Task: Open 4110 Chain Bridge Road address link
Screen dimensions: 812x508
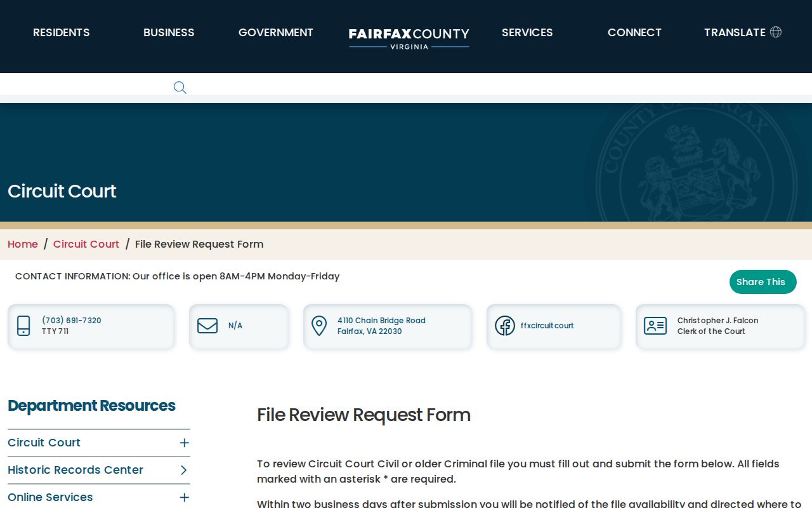Action: (381, 326)
